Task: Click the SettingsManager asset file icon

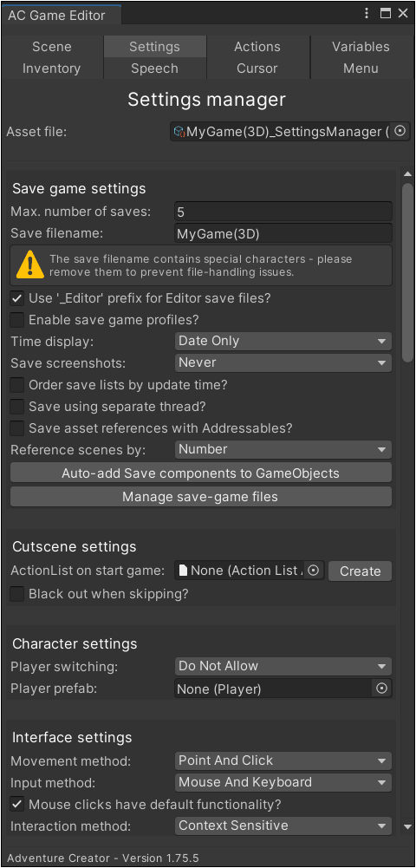Action: click(x=179, y=132)
